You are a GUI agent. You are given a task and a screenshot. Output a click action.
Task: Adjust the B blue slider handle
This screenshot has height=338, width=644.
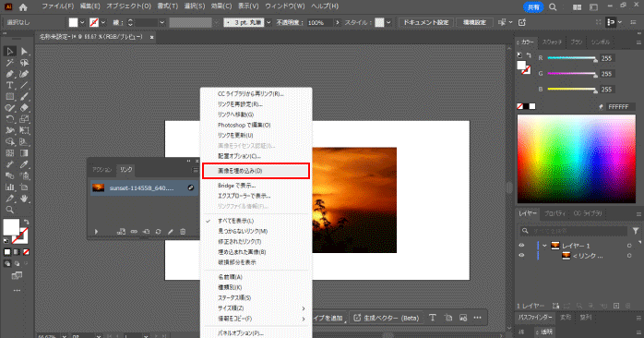pos(595,91)
